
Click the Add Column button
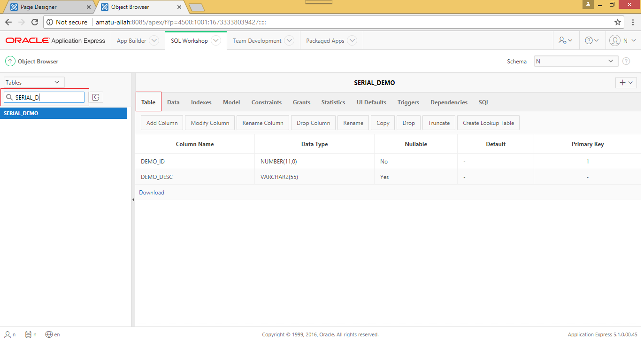(x=161, y=123)
